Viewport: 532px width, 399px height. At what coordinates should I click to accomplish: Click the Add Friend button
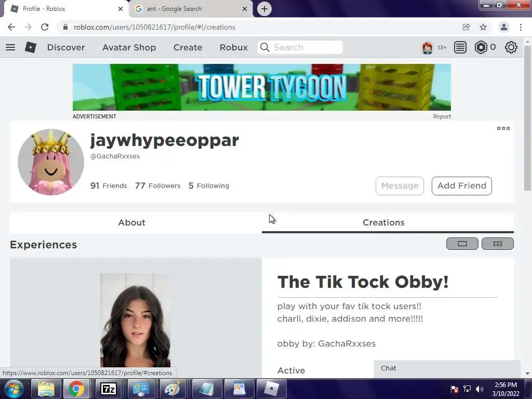click(x=461, y=185)
